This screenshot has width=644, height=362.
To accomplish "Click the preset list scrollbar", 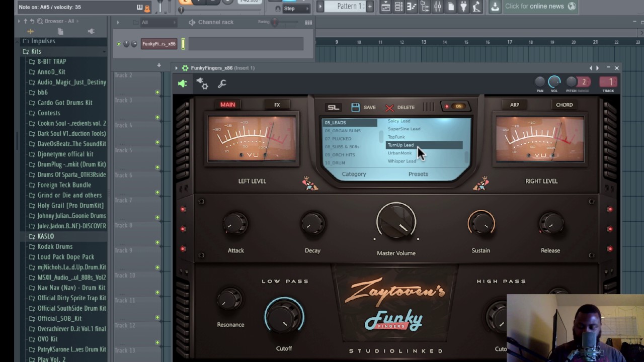I will click(x=466, y=157).
